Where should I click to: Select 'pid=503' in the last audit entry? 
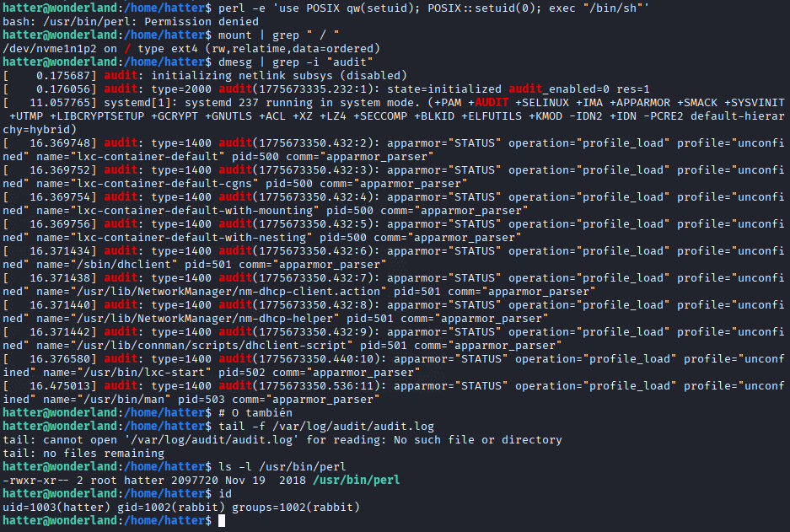point(202,400)
